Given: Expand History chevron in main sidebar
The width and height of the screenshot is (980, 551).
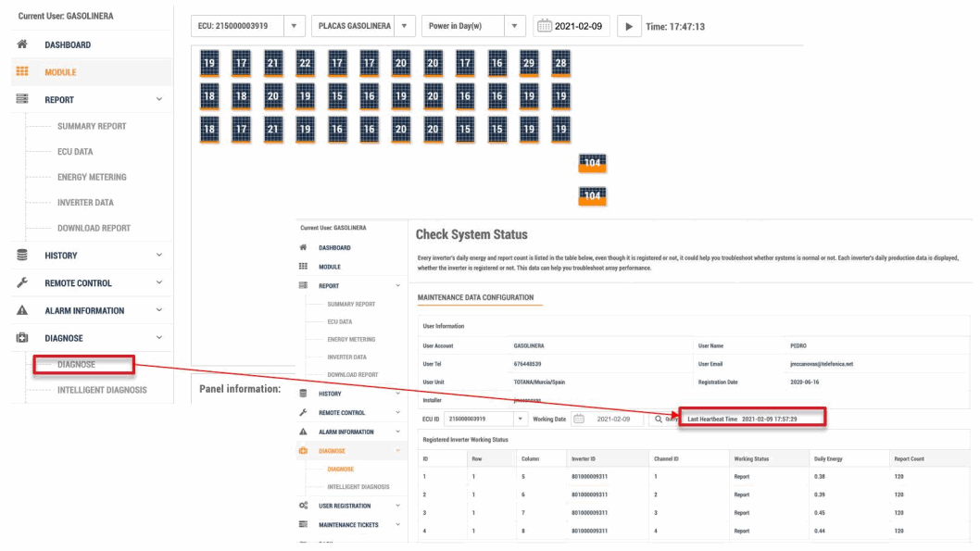Looking at the screenshot, I should click(158, 255).
